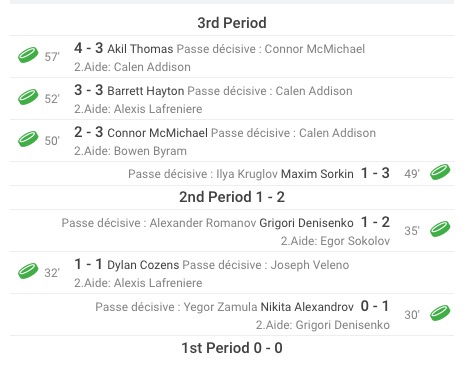Select Nikita Alexandrov goal scorer
The image size is (467, 370).
(307, 307)
